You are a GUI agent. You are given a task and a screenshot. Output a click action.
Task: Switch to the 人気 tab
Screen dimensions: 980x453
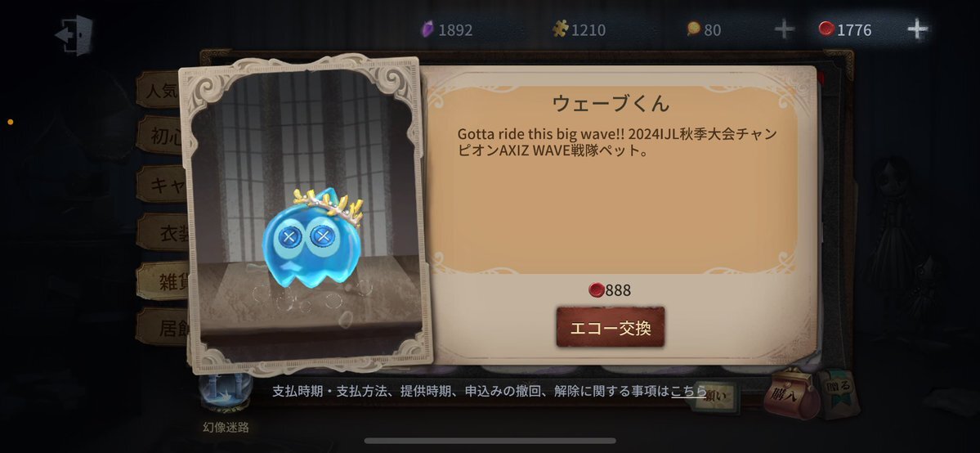(160, 90)
